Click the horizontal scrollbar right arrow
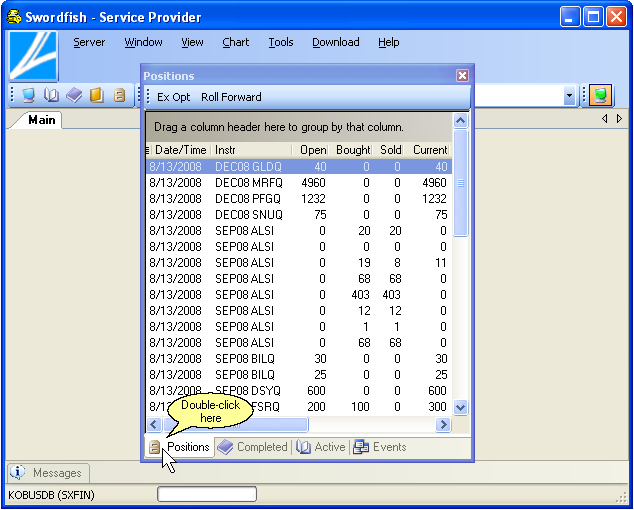Screen dimensions: 634x510 [443, 425]
